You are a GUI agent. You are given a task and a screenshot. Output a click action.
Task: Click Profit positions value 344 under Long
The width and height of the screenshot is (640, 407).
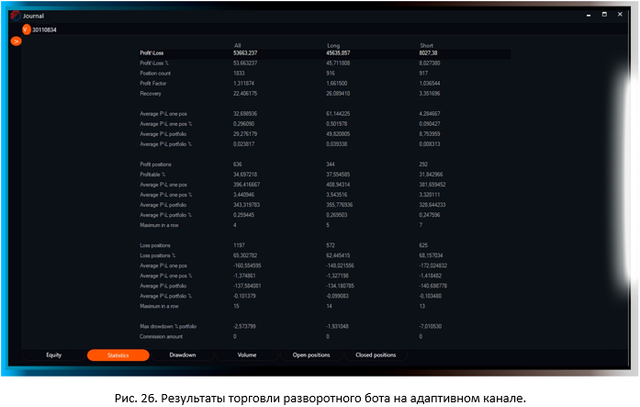pyautogui.click(x=330, y=165)
